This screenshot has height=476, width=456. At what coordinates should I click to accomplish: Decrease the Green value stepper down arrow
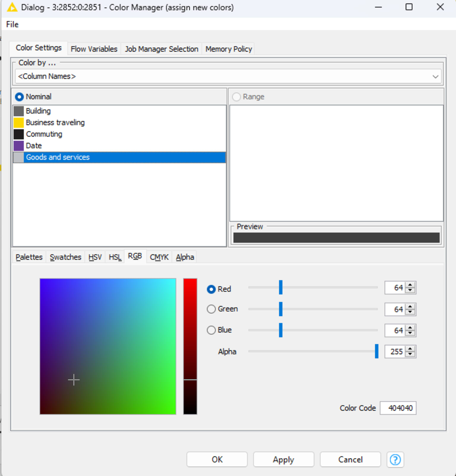pos(410,312)
